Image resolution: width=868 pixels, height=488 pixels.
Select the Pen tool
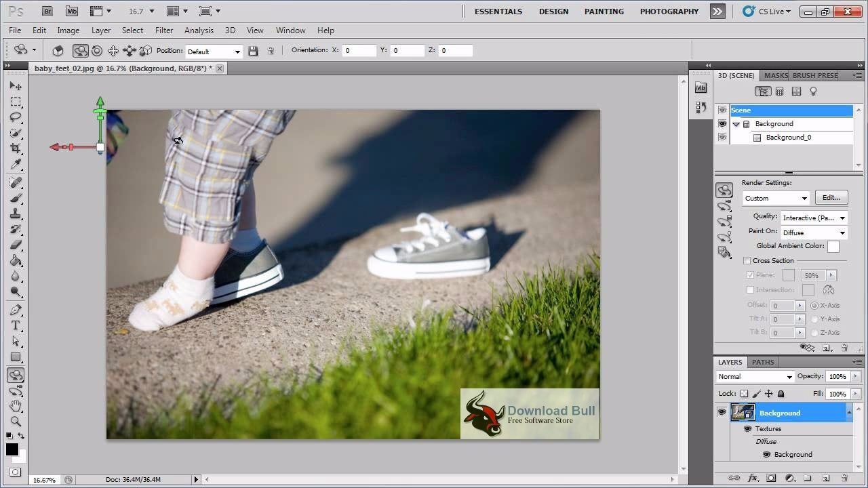pos(16,310)
